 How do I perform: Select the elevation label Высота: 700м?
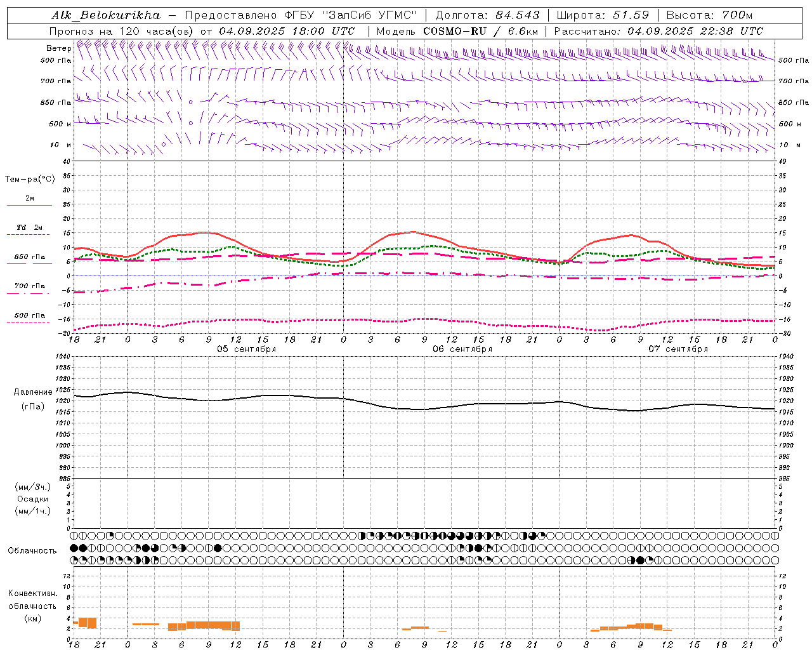click(709, 15)
